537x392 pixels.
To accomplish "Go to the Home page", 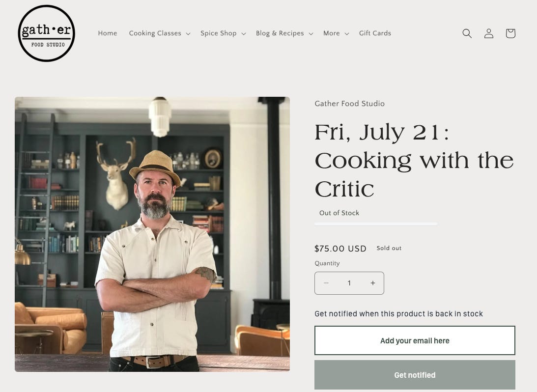I will tap(108, 33).
